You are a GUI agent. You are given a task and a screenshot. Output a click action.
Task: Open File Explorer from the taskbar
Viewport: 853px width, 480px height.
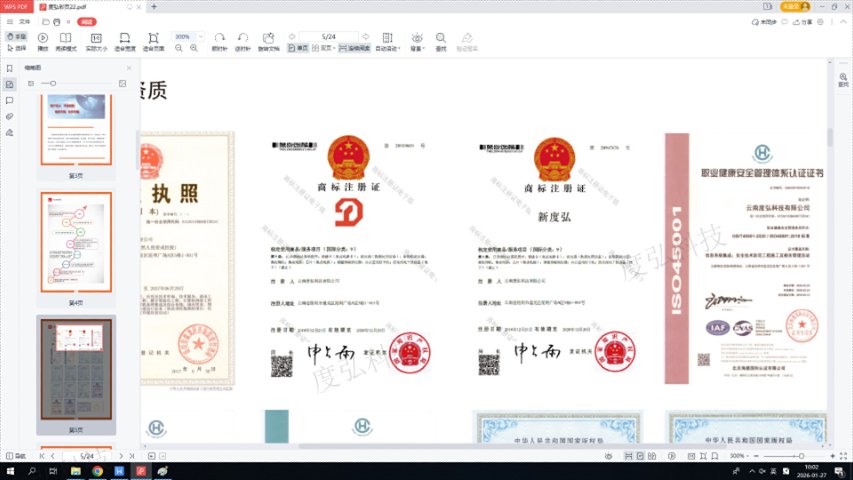pyautogui.click(x=76, y=471)
